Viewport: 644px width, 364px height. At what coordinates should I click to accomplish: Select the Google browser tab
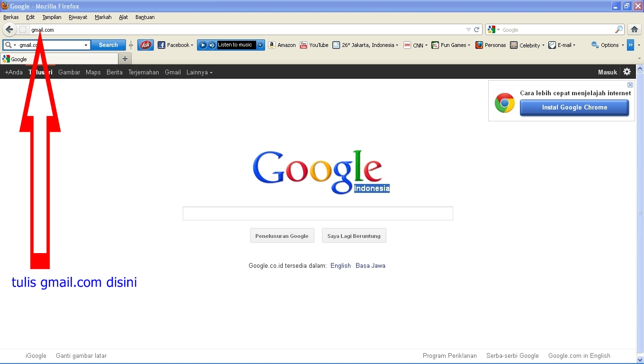click(x=59, y=59)
